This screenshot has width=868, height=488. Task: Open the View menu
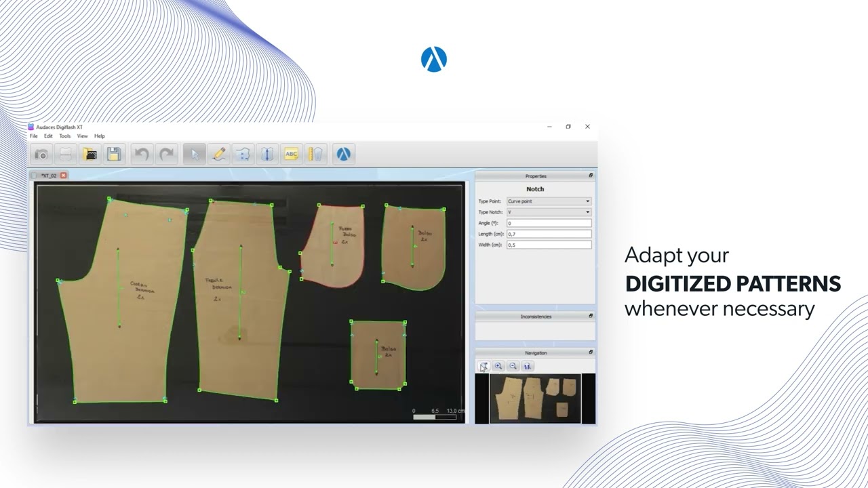(82, 136)
